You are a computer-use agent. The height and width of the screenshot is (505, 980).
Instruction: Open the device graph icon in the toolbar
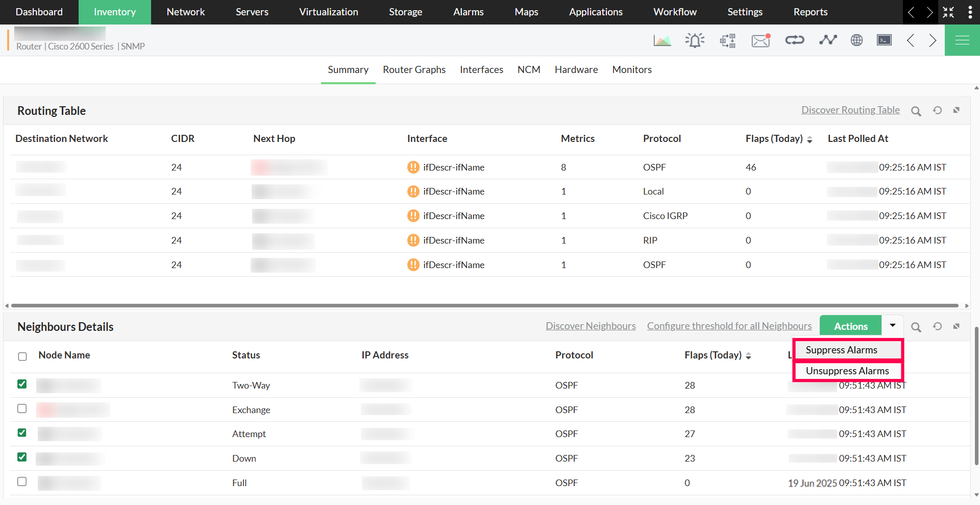pos(662,40)
